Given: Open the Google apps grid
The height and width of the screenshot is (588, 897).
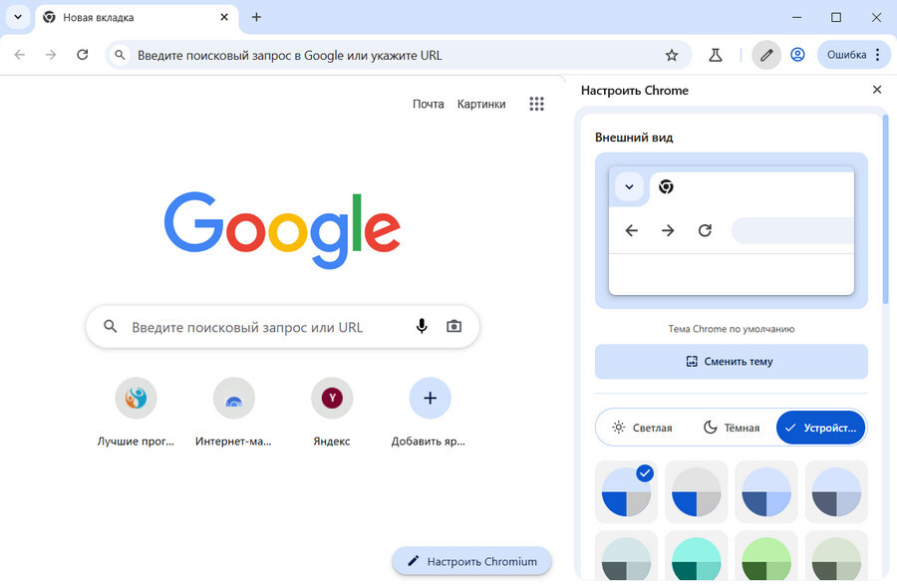Looking at the screenshot, I should [536, 104].
